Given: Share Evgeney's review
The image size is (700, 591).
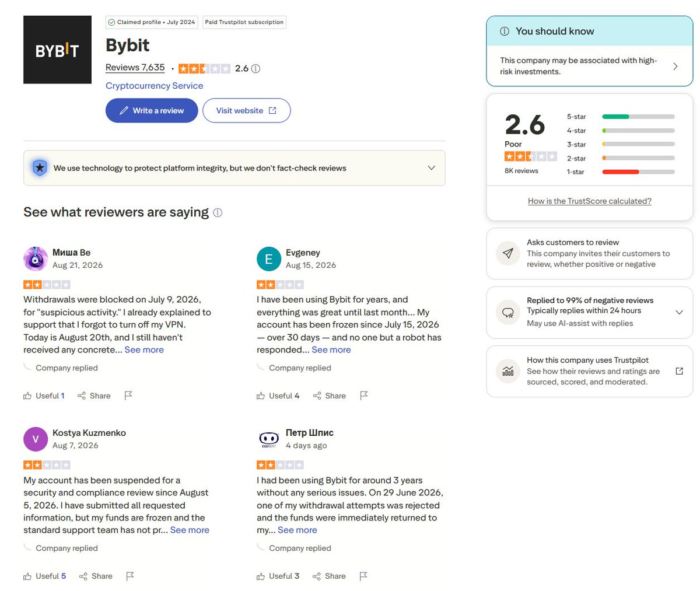Looking at the screenshot, I should click(x=330, y=396).
